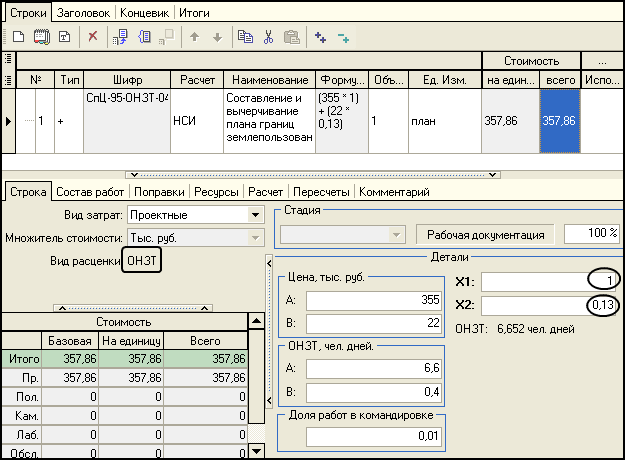Image resolution: width=625 pixels, height=460 pixels.
Task: Click the lower left-arrow panel collapse handle
Action: click(x=269, y=401)
